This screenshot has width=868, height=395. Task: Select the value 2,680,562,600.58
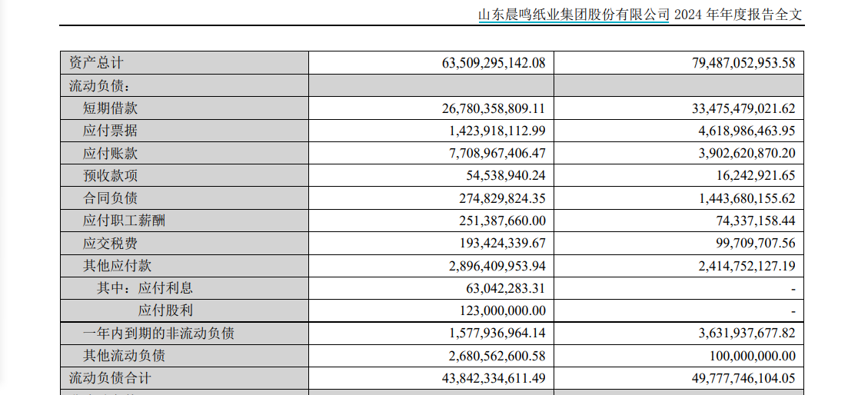497,356
